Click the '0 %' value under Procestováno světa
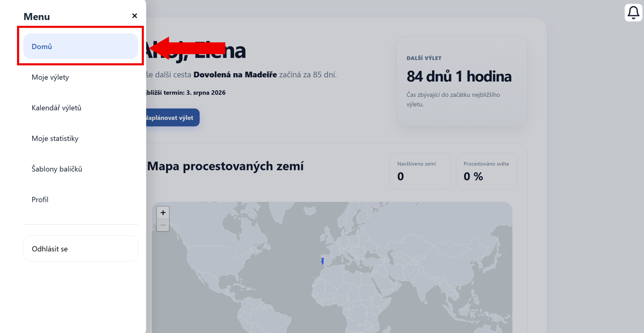 [473, 176]
